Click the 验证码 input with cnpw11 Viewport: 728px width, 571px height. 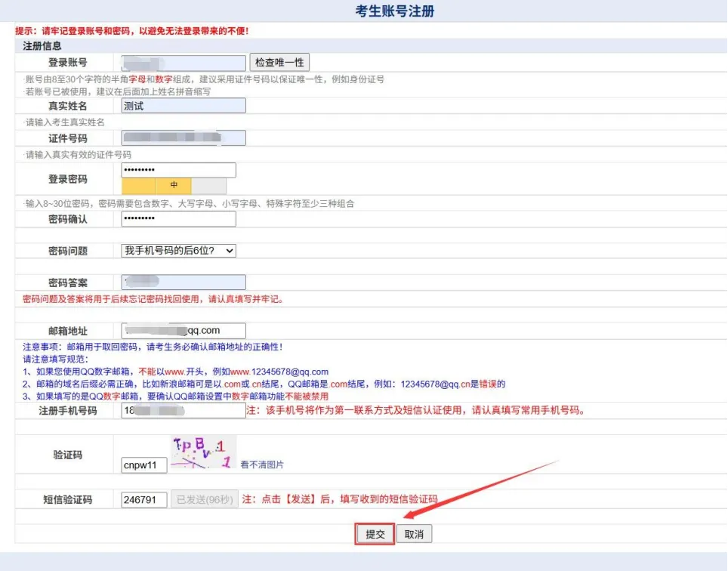[144, 465]
